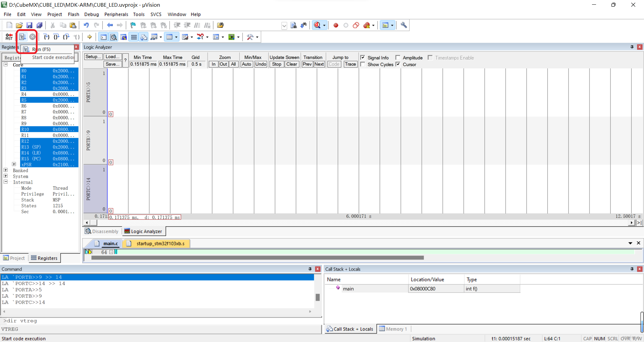Click the Step Out icon
The height and width of the screenshot is (342, 644).
pyautogui.click(x=66, y=37)
